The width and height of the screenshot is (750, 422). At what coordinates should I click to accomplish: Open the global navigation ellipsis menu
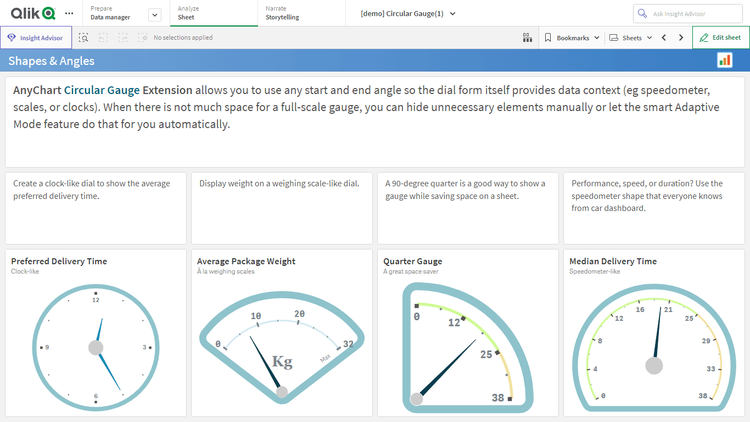[x=68, y=13]
